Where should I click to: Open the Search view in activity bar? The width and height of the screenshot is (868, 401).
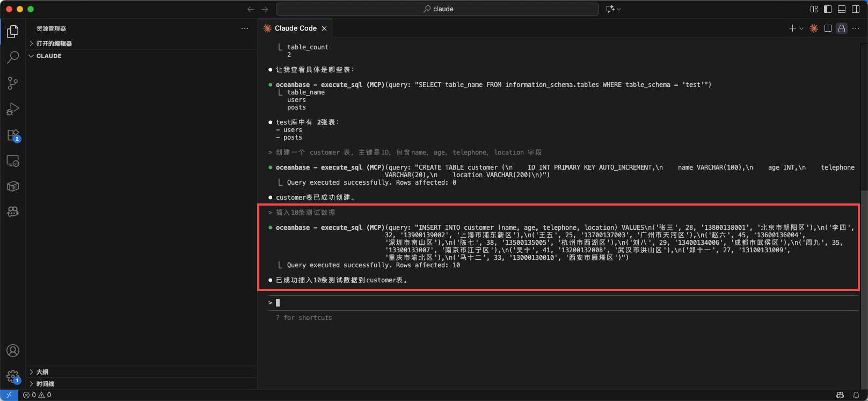point(13,57)
